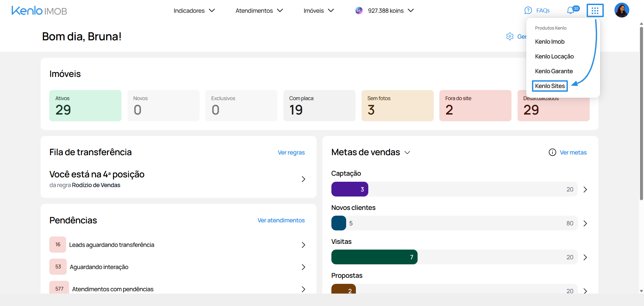The image size is (644, 306).
Task: Click the Você está na 4ª posição text
Action: (x=97, y=174)
